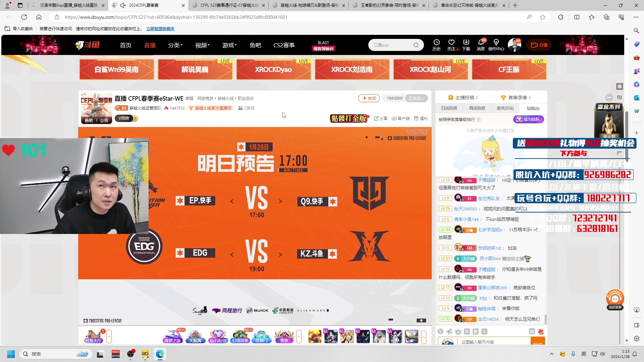Open 鱼吧 navigation item
This screenshot has width=644, height=362.
coord(255,45)
